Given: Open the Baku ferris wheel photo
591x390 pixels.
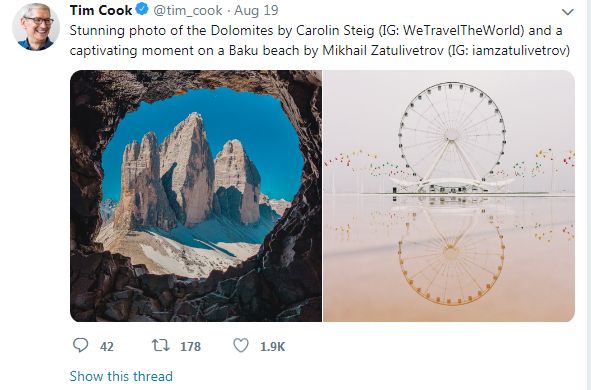Looking at the screenshot, I should (x=449, y=196).
